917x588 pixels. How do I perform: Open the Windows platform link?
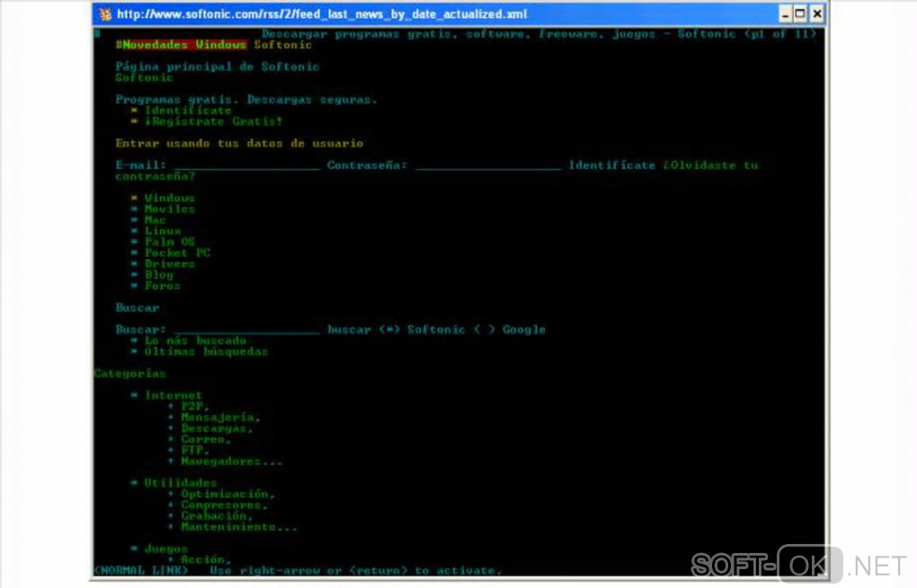170,199
